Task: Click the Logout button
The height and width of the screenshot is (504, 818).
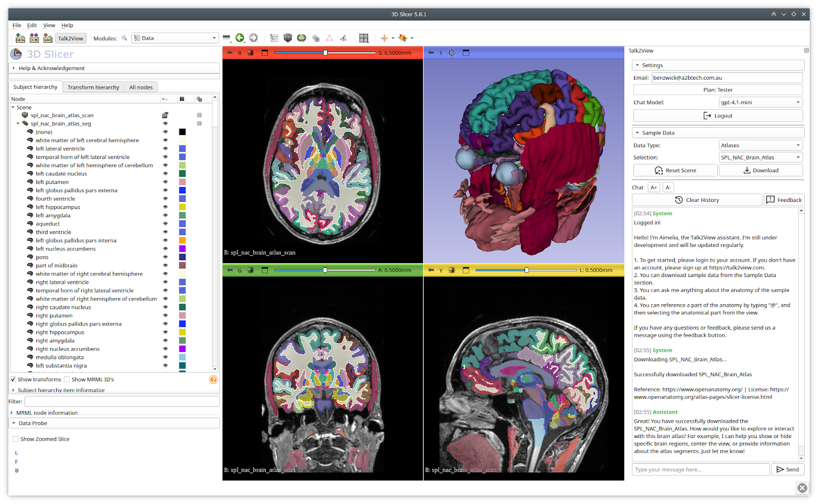Action: [x=718, y=116]
